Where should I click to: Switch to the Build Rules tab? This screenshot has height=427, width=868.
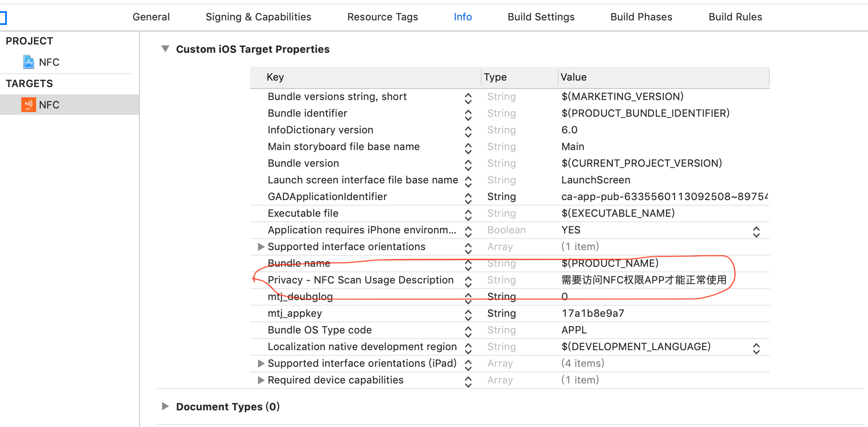735,17
